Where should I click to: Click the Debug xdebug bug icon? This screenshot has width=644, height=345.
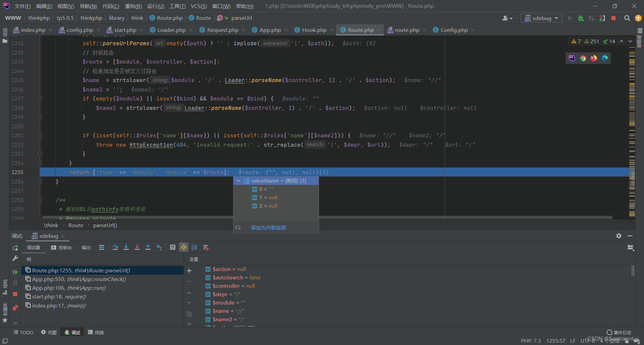tap(581, 18)
